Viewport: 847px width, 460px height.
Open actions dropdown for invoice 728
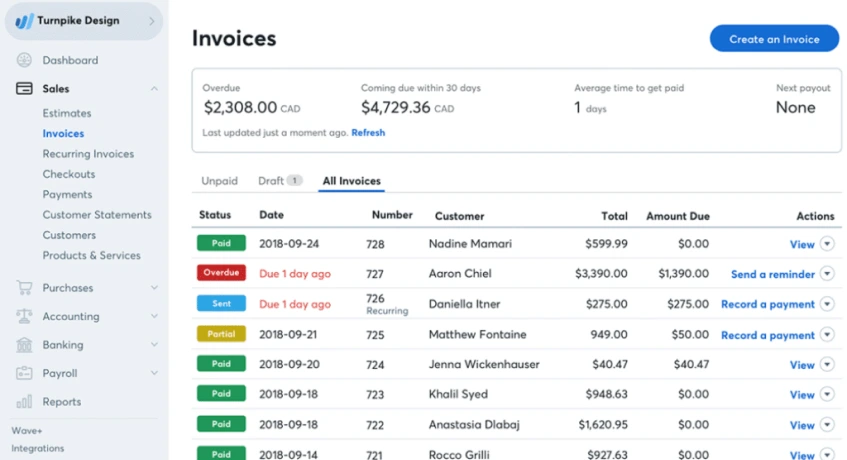click(827, 244)
